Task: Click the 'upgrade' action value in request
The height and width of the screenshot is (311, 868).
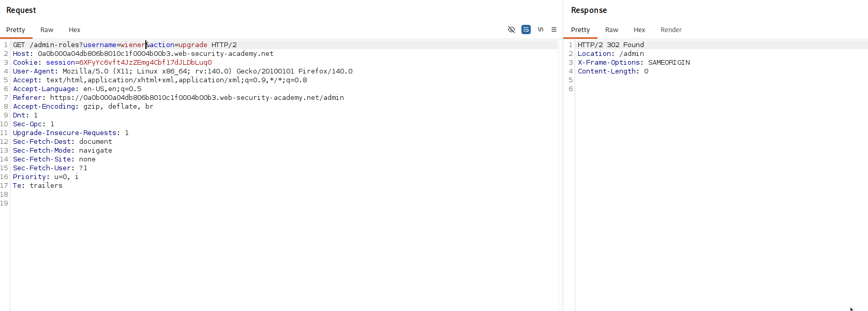Action: (x=193, y=45)
